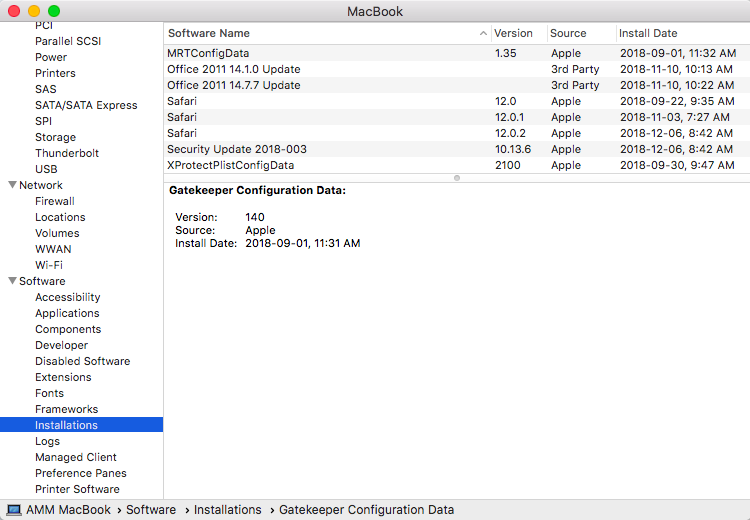
Task: Click the pane splitter handle dot
Action: pyautogui.click(x=457, y=178)
